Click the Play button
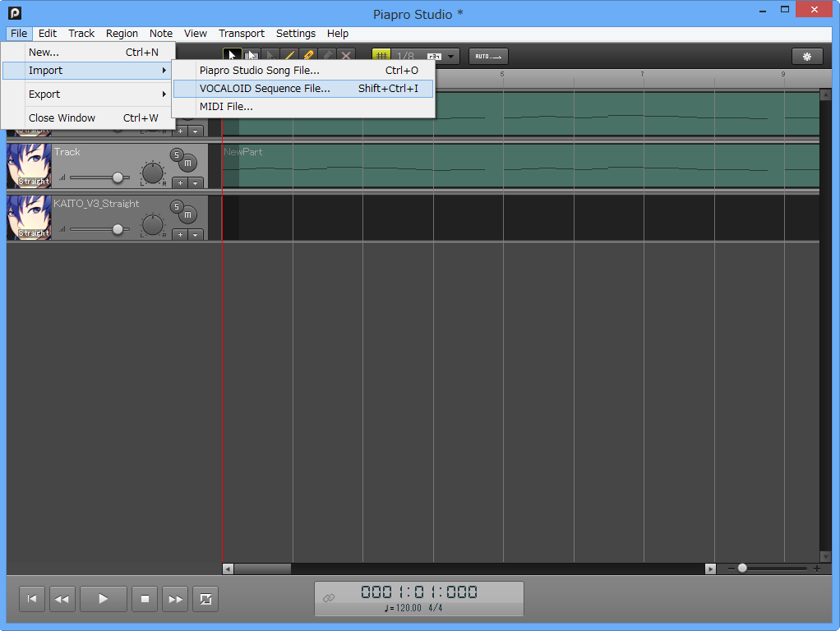The width and height of the screenshot is (840, 631). point(104,599)
